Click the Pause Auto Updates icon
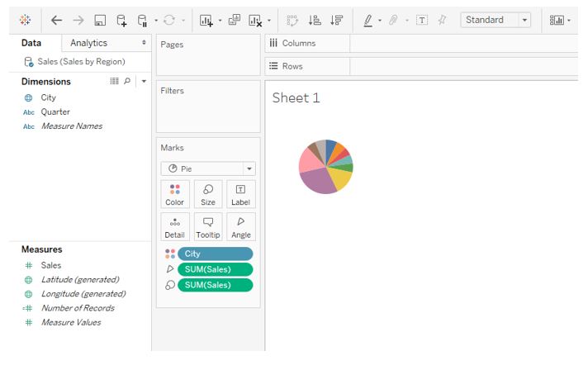The width and height of the screenshot is (588, 365). click(143, 21)
